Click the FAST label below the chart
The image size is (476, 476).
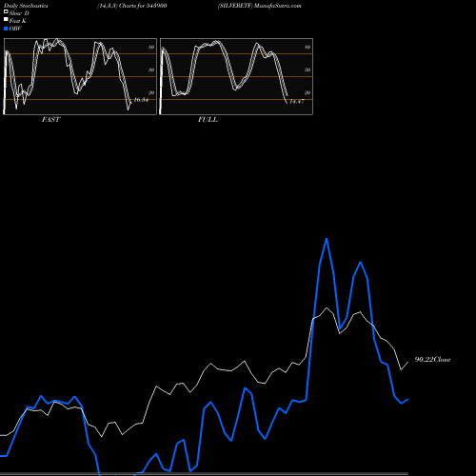pos(51,120)
